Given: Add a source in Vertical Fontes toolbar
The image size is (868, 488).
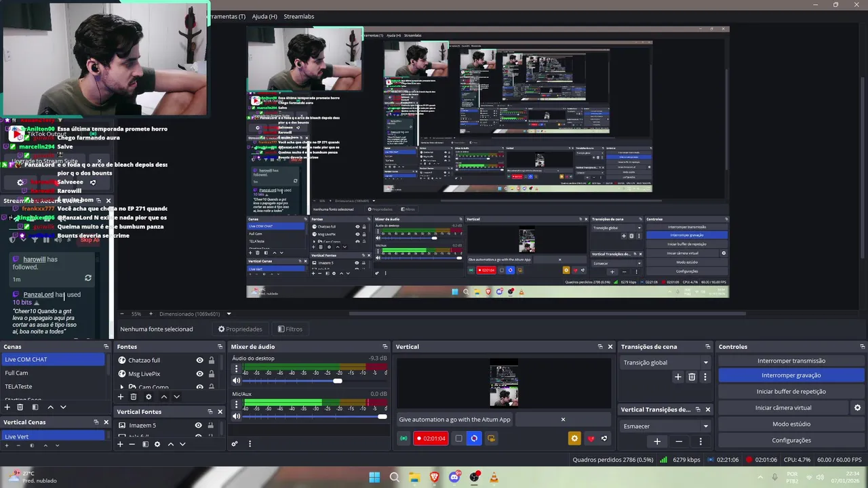Looking at the screenshot, I should coord(120,444).
